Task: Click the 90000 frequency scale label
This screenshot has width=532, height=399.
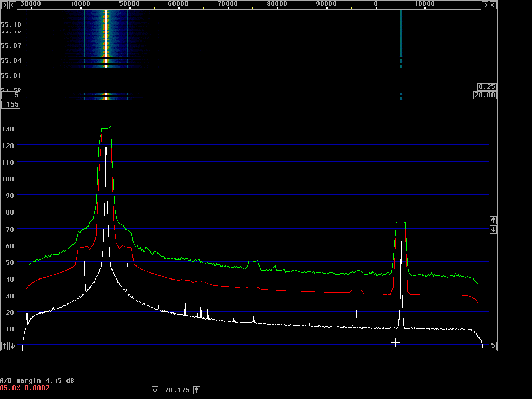Action: (x=326, y=4)
